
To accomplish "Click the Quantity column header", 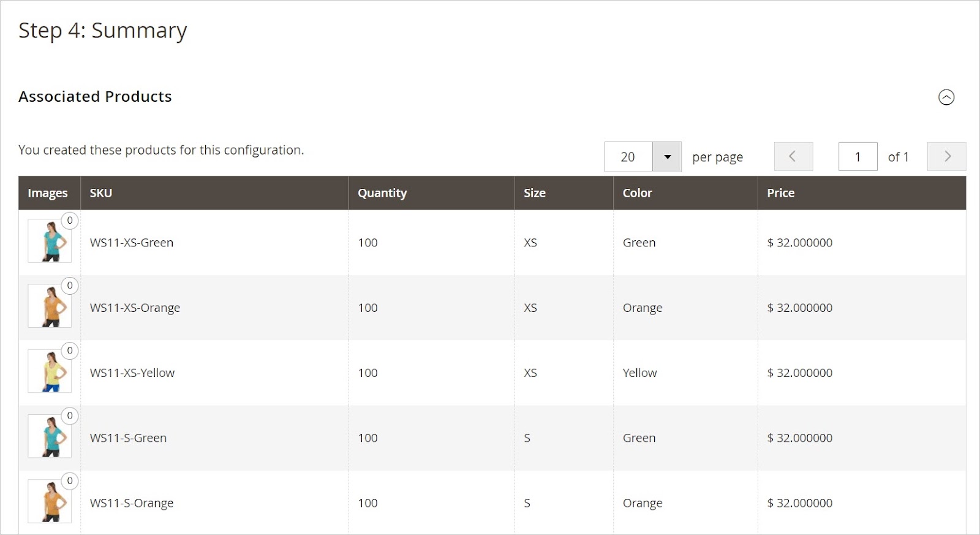I will [x=382, y=193].
